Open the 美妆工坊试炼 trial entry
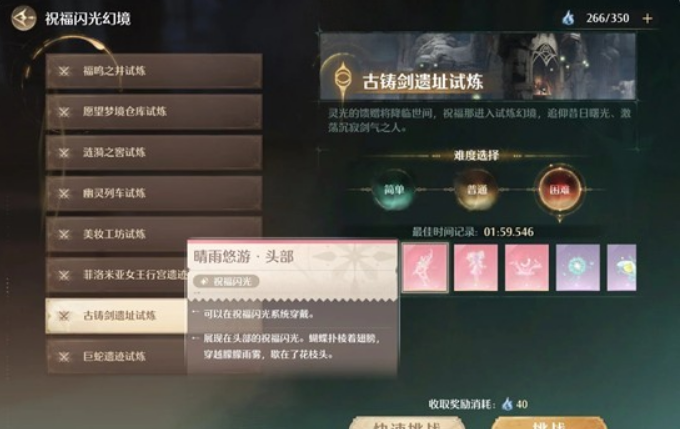The image size is (680, 429). tap(154, 234)
